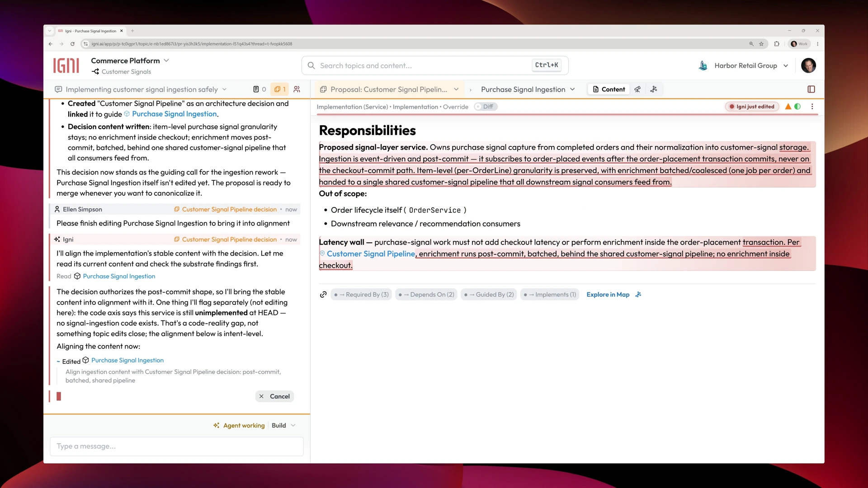Open the three-dot more options menu
The image size is (868, 488).
(812, 107)
